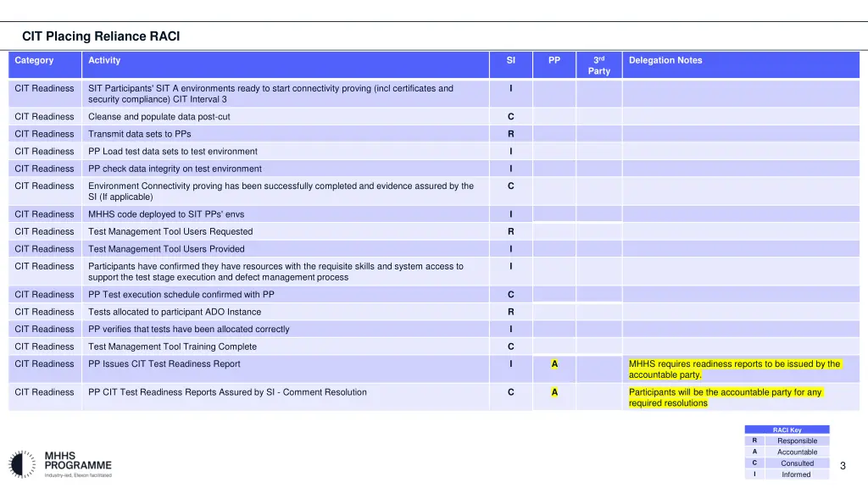Click the 'R' Responsible letter in RACI Key
This screenshot has height=488, width=868.
click(754, 441)
